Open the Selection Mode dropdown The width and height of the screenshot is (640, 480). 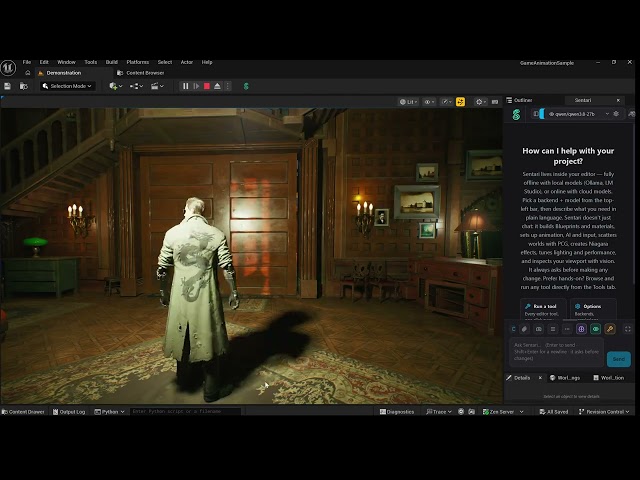pos(67,86)
